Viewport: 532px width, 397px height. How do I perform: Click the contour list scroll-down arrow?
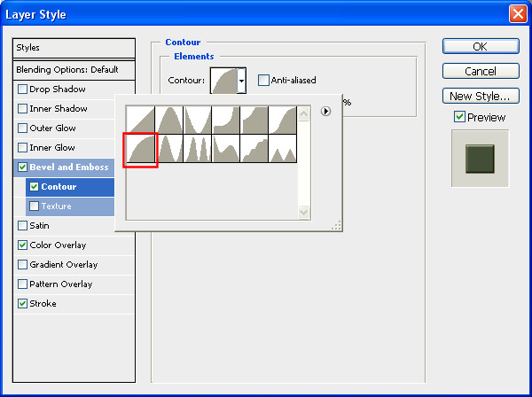303,212
